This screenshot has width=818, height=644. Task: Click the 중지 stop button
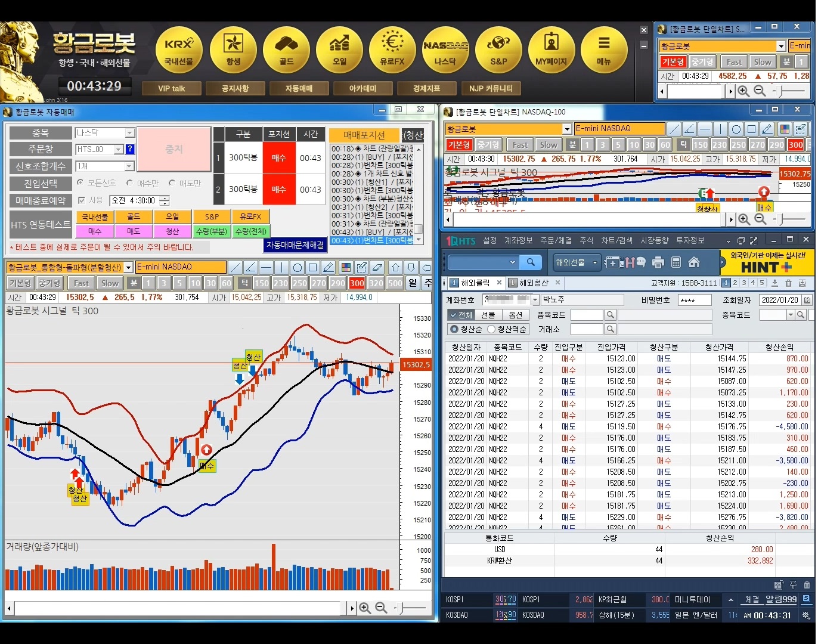(174, 150)
